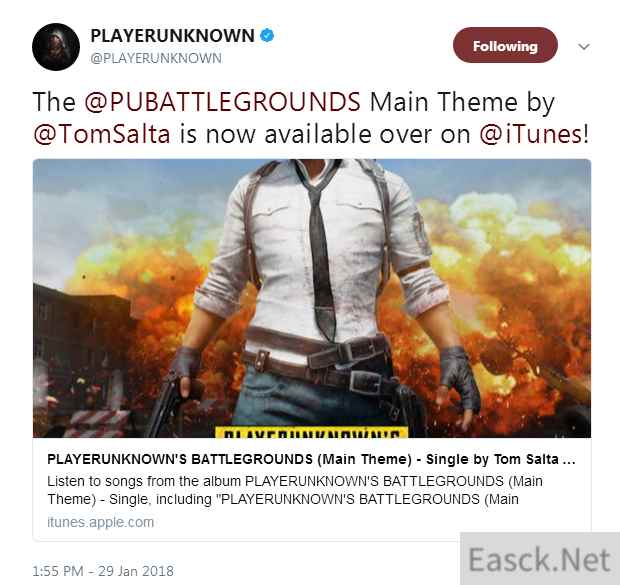Screen dimensions: 620x585
Task: Open the tweet options chevron menu
Action: click(584, 47)
